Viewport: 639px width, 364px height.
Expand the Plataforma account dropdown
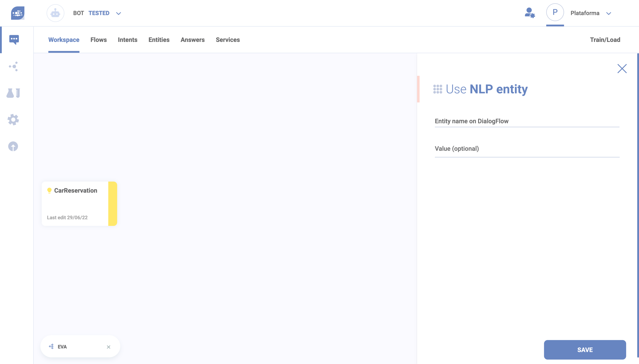pos(608,13)
